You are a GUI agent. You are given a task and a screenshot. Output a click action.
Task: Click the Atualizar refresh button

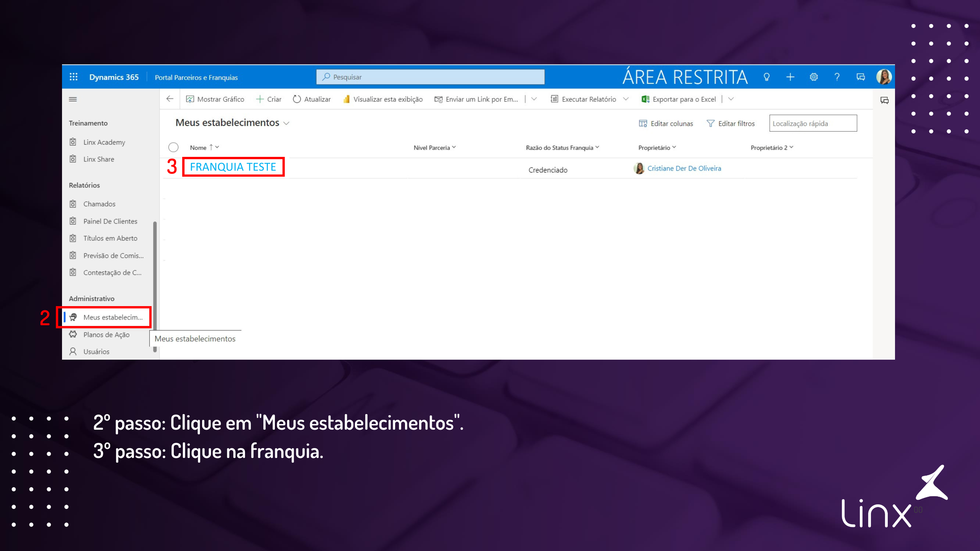312,99
